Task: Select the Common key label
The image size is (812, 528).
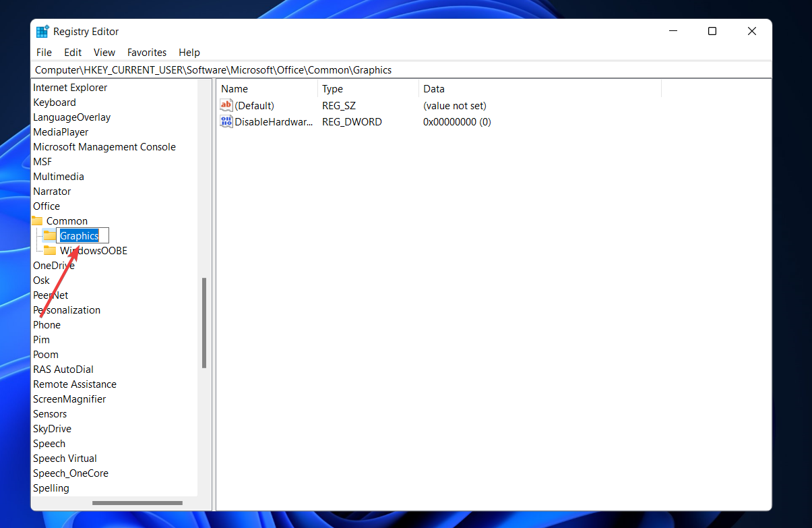Action: (x=67, y=221)
